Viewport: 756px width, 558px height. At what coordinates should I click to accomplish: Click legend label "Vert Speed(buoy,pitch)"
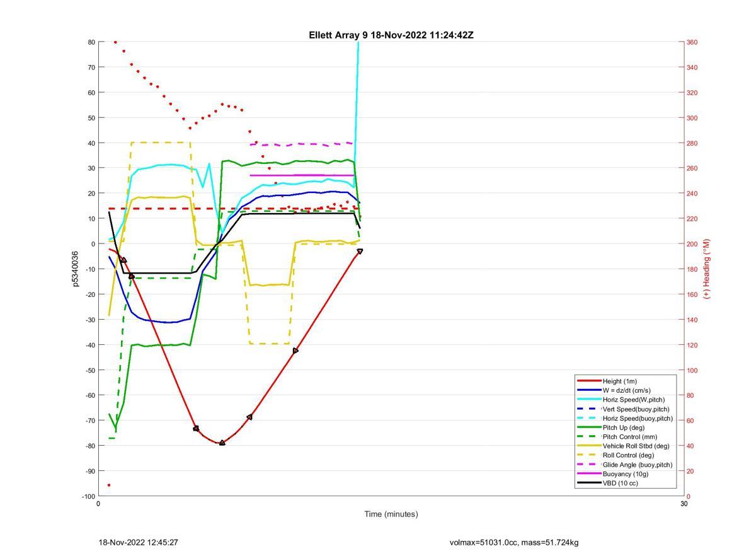point(636,409)
